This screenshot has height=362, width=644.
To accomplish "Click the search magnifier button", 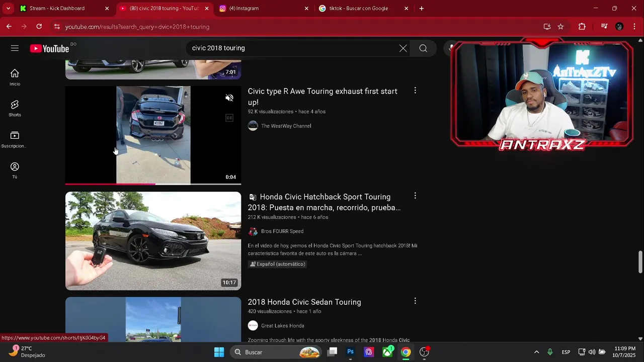I will click(423, 48).
